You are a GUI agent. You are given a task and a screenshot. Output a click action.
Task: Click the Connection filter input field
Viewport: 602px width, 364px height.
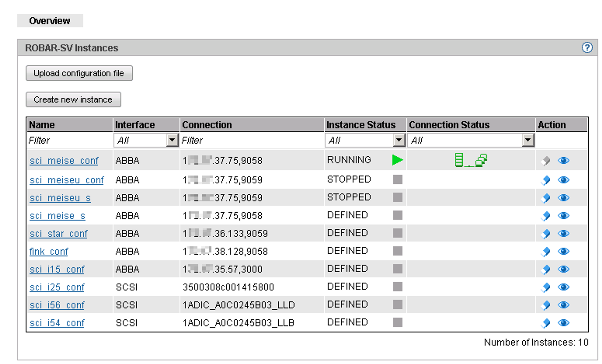tap(251, 140)
